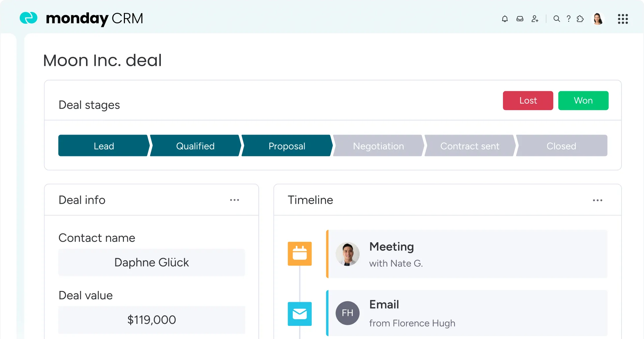Viewport: 644px width, 339px height.
Task: Open search with the magnifier icon
Action: pyautogui.click(x=557, y=19)
